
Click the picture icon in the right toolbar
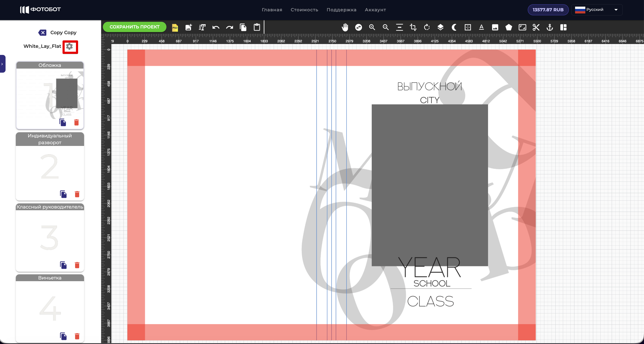tap(495, 27)
